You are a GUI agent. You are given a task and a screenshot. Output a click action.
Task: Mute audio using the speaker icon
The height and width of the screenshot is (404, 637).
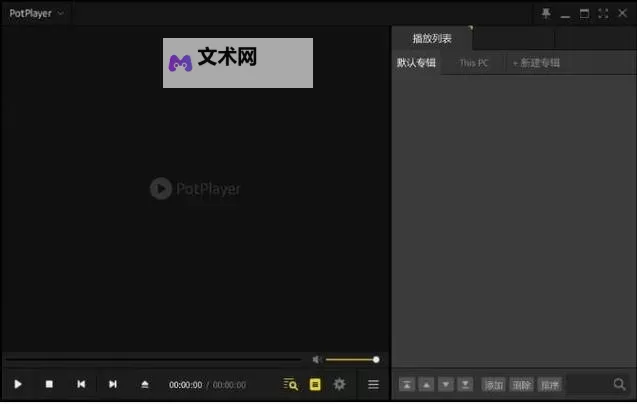[x=317, y=359]
